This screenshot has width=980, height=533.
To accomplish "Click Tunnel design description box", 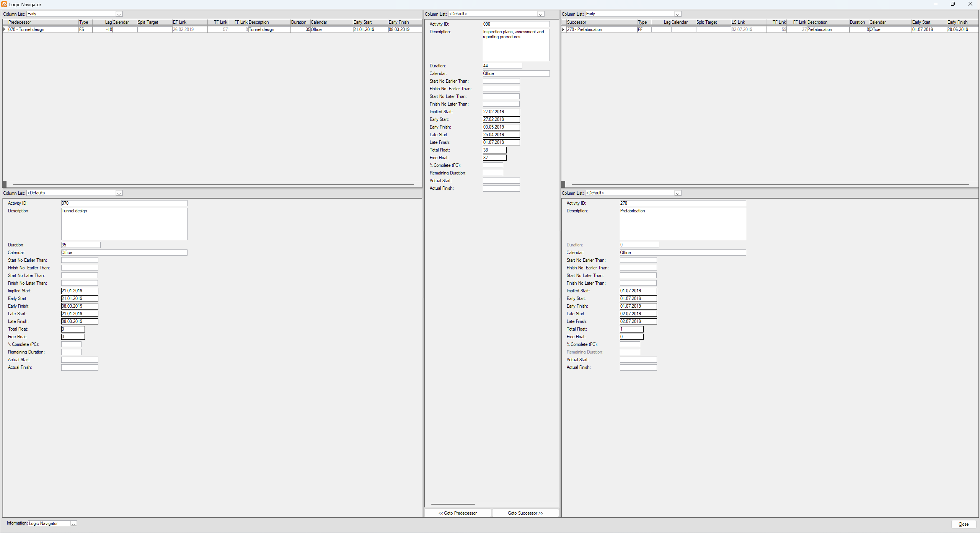I will (124, 224).
